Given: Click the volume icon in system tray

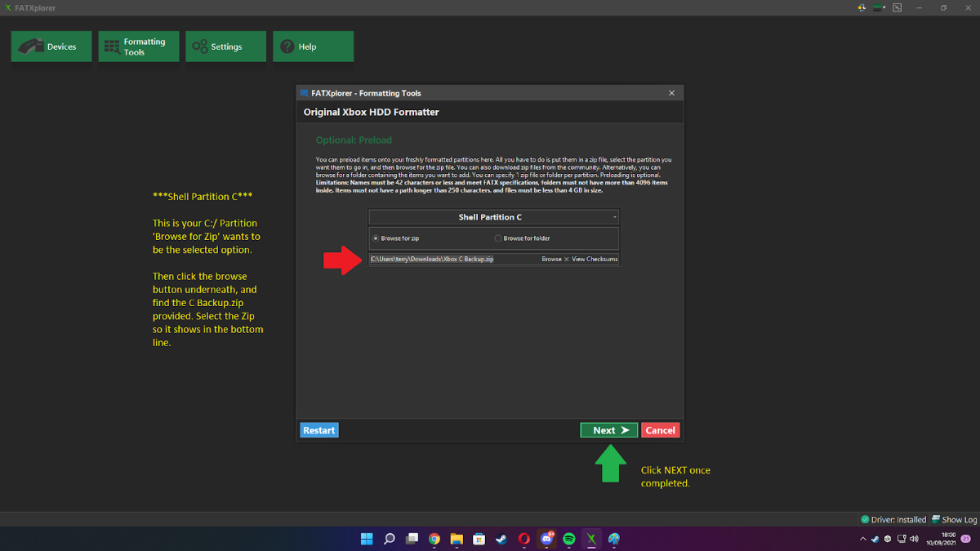Looking at the screenshot, I should [914, 539].
